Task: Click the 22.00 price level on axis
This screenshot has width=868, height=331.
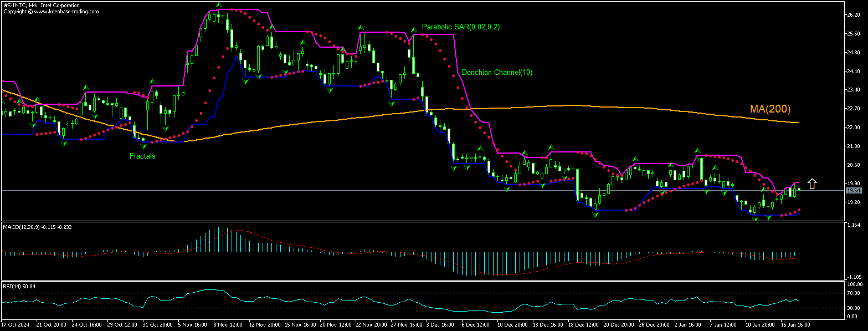Action: click(x=852, y=128)
